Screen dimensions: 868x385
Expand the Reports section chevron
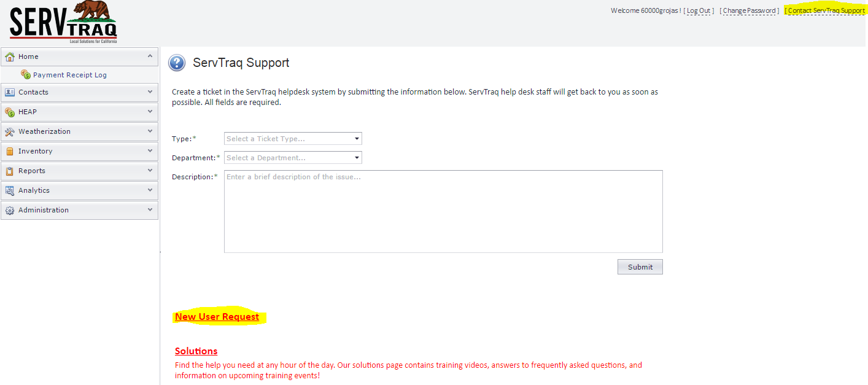pyautogui.click(x=150, y=170)
